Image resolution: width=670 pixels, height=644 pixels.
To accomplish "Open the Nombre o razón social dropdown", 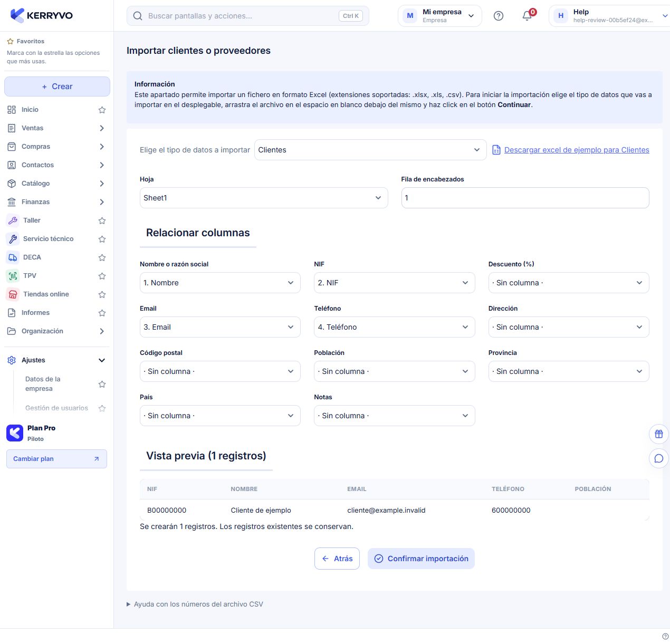I will coord(220,283).
